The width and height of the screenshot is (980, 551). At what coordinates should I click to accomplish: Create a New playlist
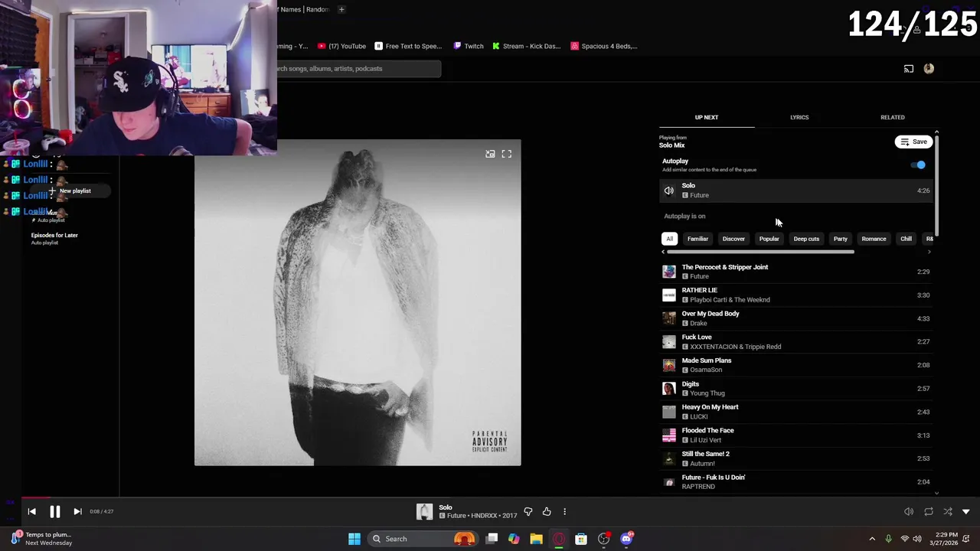(x=70, y=191)
